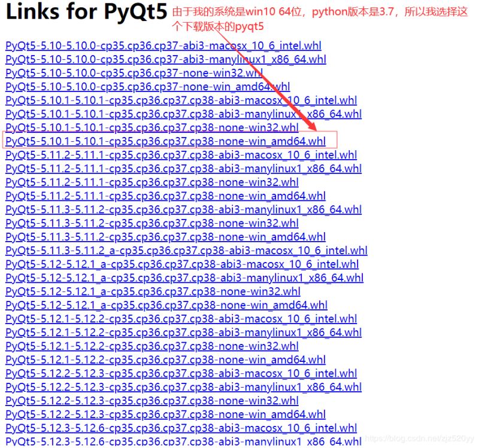Open PyQt5-5.11.3-5.11.2 abi3-manylinux1_x86_64.whl link
The height and width of the screenshot is (448, 479).
click(184, 210)
